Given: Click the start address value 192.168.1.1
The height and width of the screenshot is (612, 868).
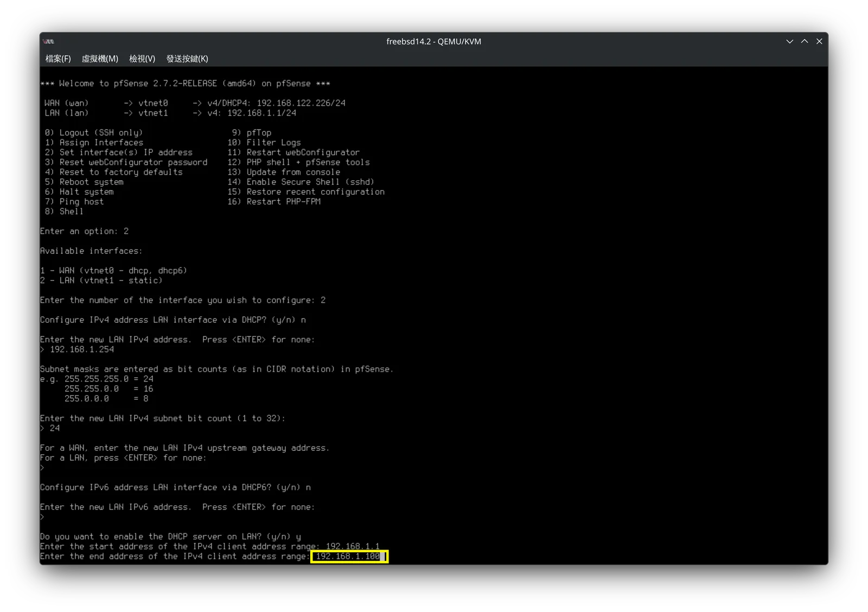Looking at the screenshot, I should tap(353, 546).
